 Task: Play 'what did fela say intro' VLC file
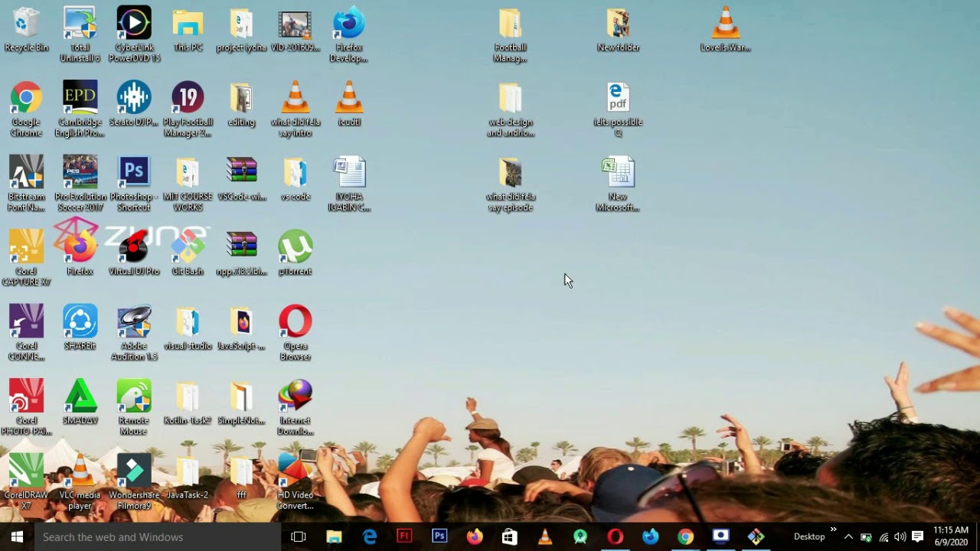[x=295, y=109]
